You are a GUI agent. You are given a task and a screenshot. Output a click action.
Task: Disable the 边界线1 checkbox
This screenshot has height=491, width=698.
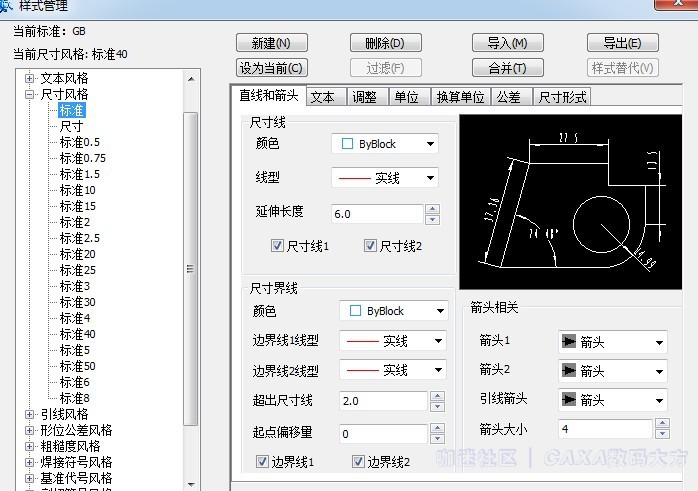pos(264,462)
